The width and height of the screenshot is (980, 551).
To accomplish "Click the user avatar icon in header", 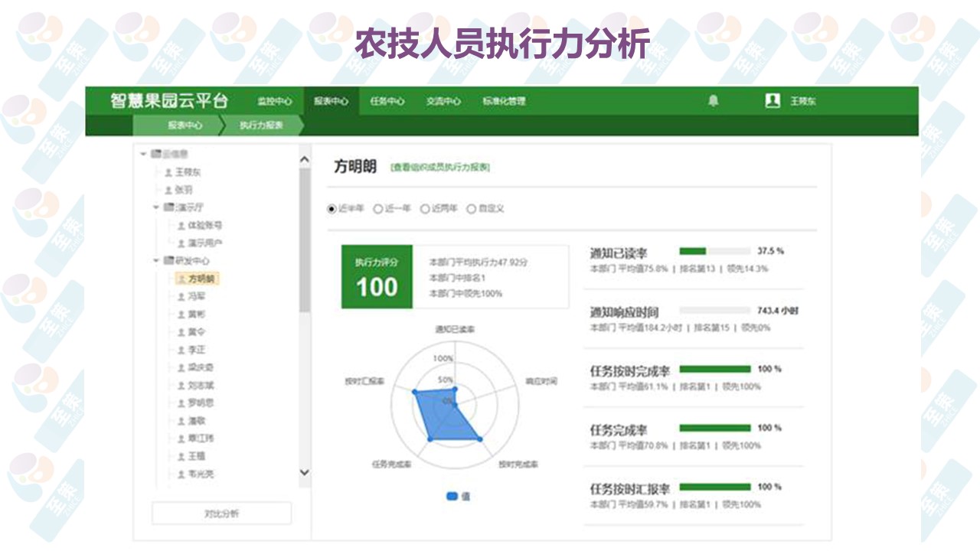I will pos(773,101).
